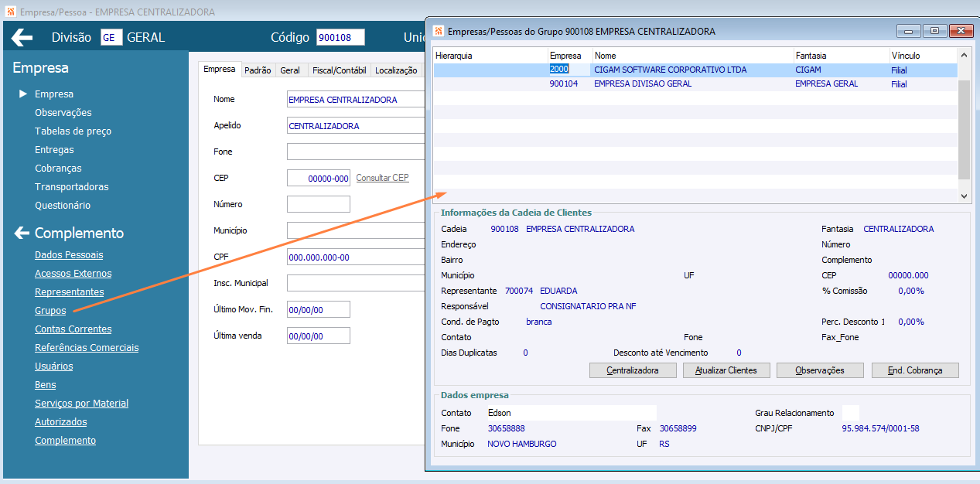Image resolution: width=980 pixels, height=484 pixels.
Task: Sort by Nome column header
Action: point(693,56)
